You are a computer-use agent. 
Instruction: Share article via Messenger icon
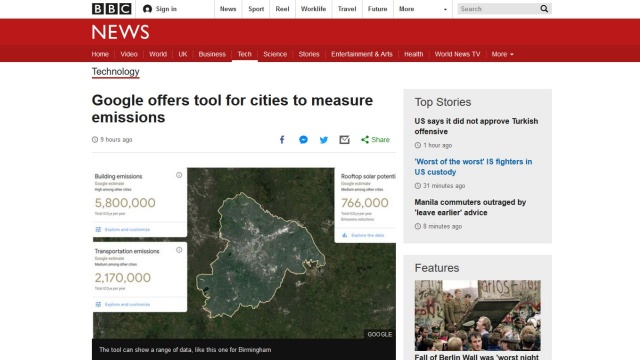(x=303, y=140)
